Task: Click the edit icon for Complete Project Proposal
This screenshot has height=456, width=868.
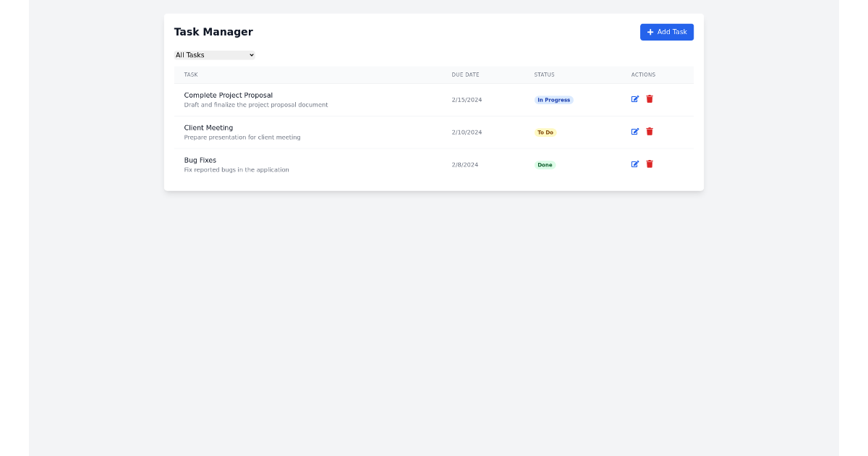Action: (635, 99)
